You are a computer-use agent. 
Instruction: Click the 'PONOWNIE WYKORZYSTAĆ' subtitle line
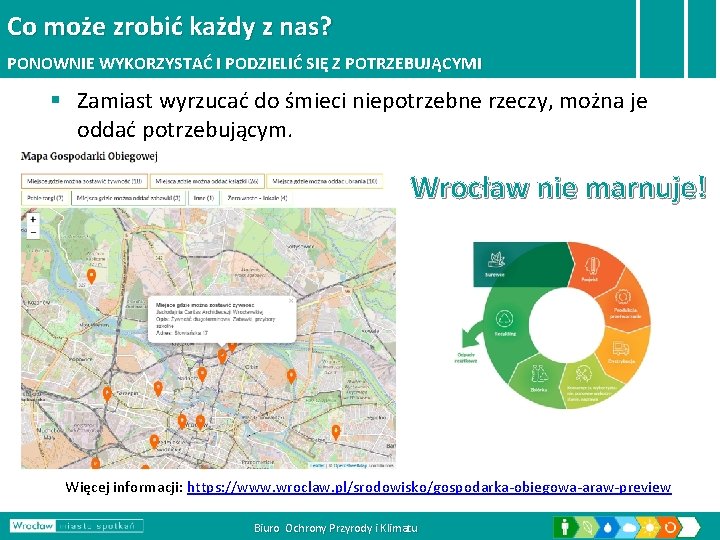tap(244, 63)
